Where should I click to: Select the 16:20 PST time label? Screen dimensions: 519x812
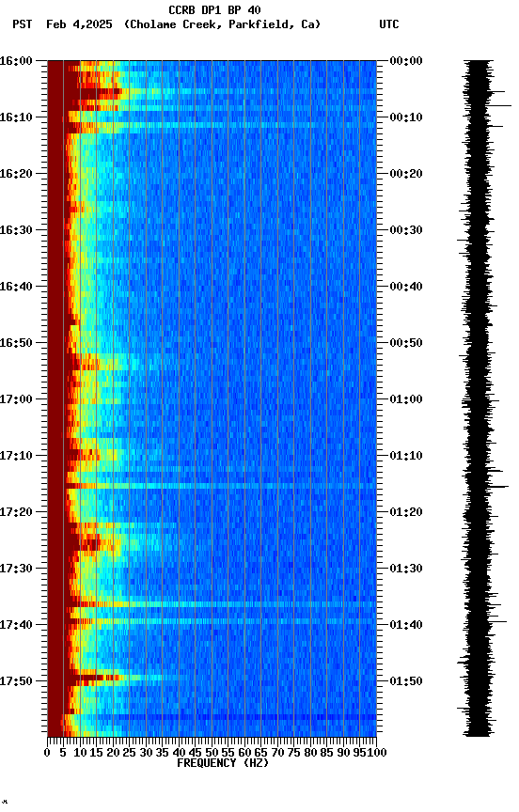[16, 174]
